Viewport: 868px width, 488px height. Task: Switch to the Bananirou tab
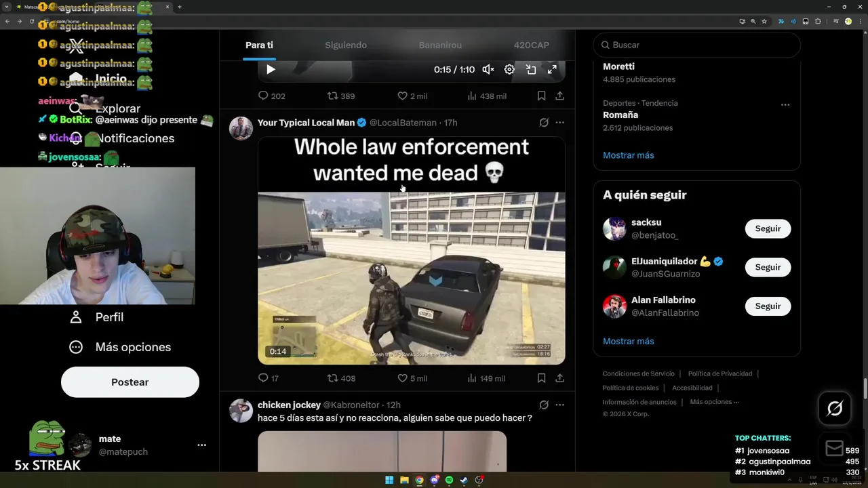[440, 45]
